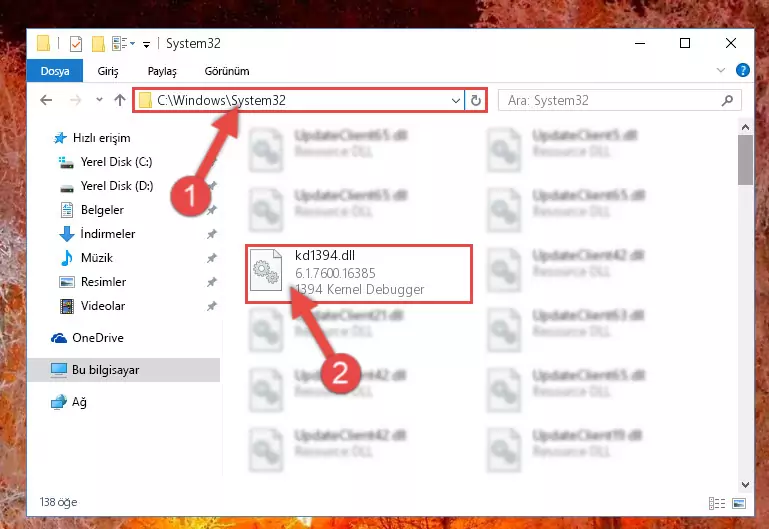The height and width of the screenshot is (529, 769).
Task: Open İndirmeler folder in sidebar
Action: coord(97,234)
